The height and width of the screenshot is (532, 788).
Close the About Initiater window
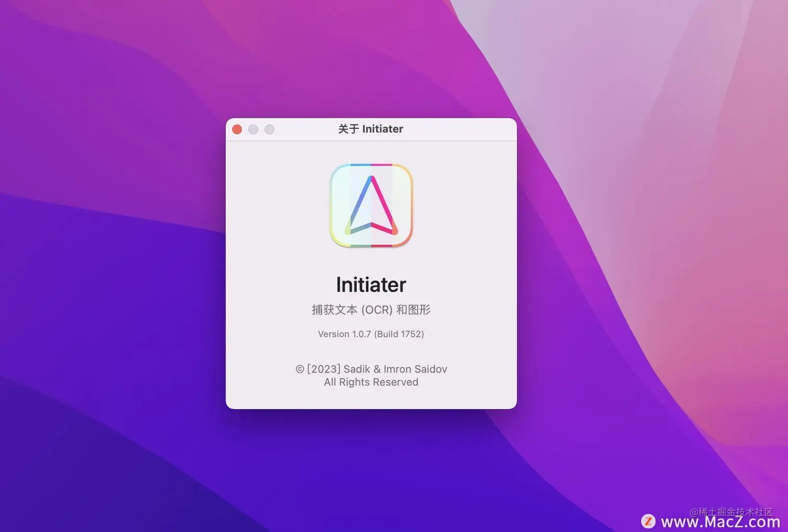tap(237, 129)
